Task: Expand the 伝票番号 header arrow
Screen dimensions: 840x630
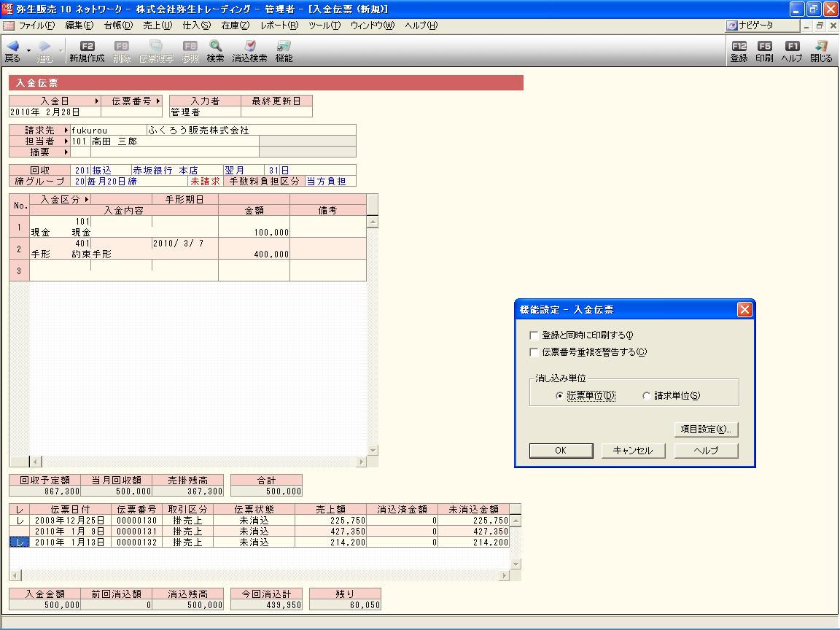Action: 158,101
